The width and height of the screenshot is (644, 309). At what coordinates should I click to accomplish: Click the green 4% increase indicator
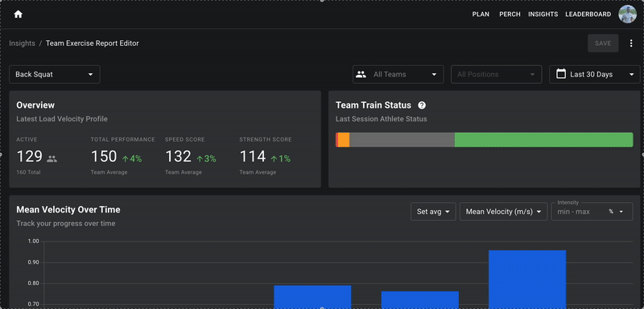tap(132, 159)
